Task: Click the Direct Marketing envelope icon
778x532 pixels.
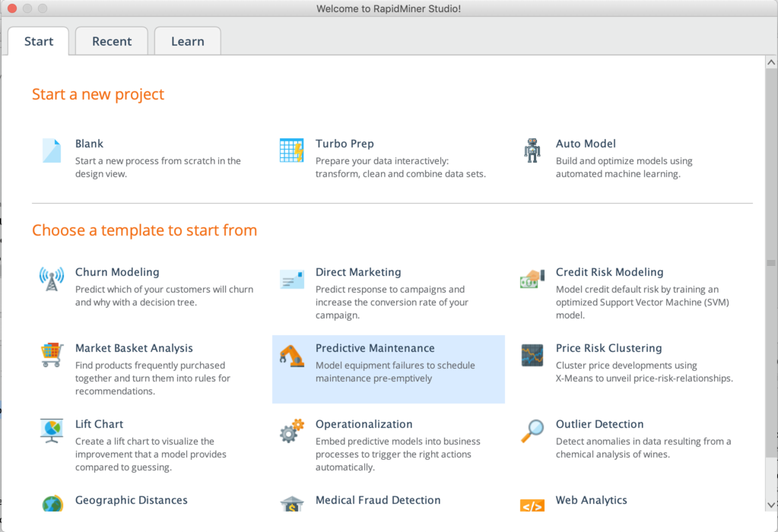Action: point(291,279)
